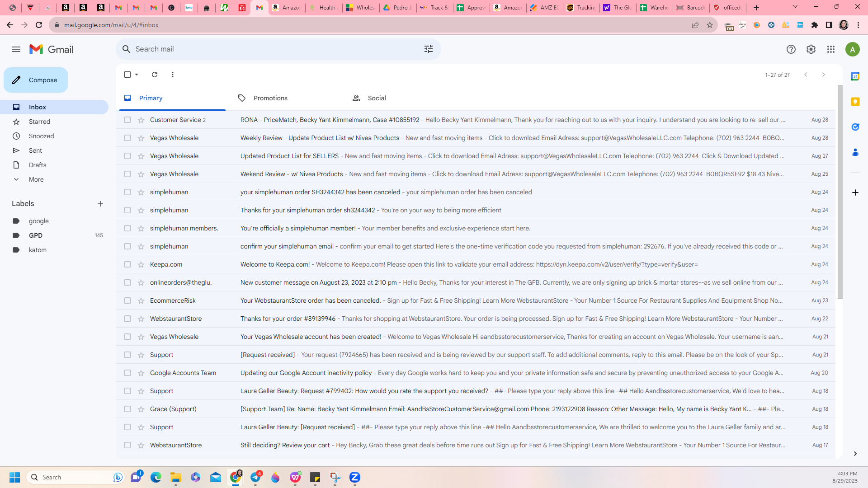This screenshot has height=488, width=868.
Task: Tick checkbox for simplehuman members email
Action: 127,228
